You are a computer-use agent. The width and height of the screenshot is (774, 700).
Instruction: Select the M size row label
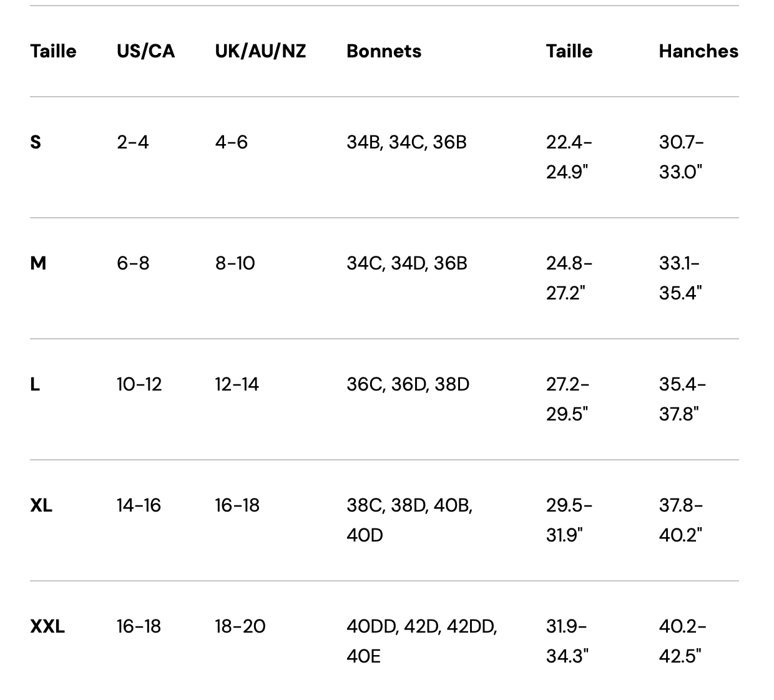pyautogui.click(x=38, y=263)
